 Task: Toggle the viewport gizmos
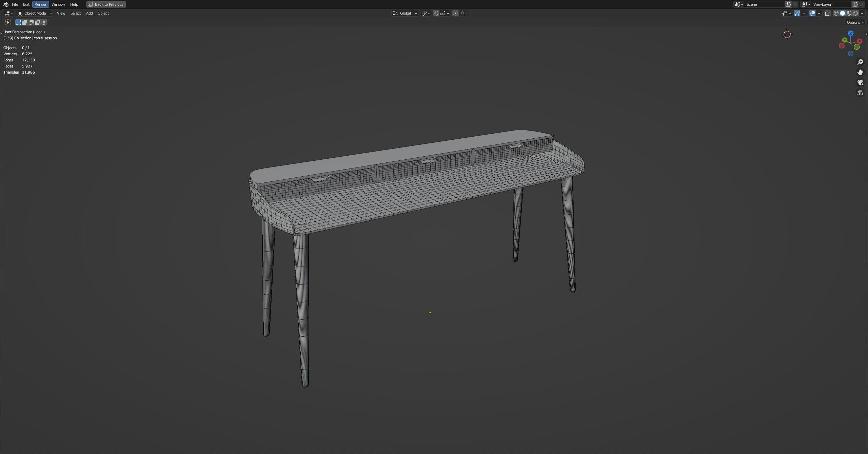pyautogui.click(x=797, y=13)
